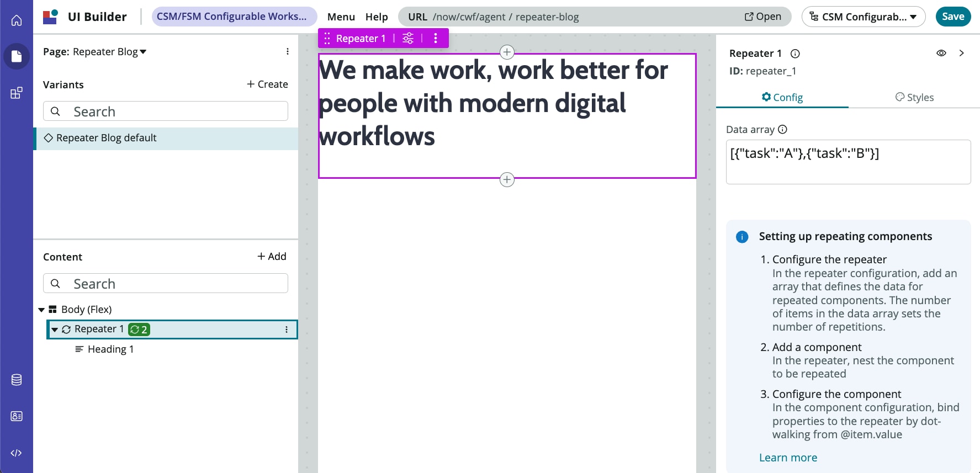Select Heading 1 in content tree

pos(110,349)
